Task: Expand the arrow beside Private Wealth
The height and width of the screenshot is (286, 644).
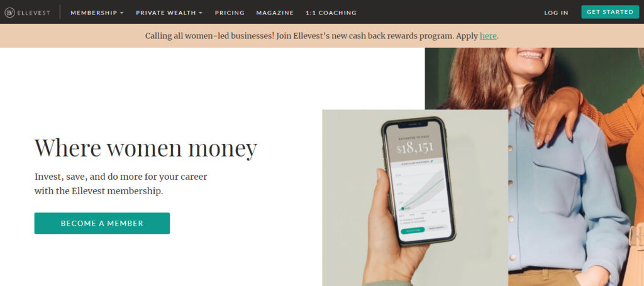Action: (x=201, y=13)
